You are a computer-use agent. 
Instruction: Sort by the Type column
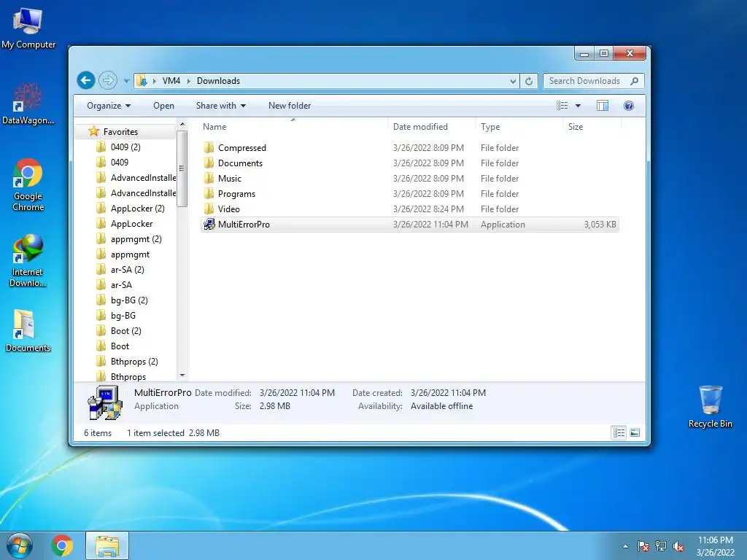tap(519, 127)
